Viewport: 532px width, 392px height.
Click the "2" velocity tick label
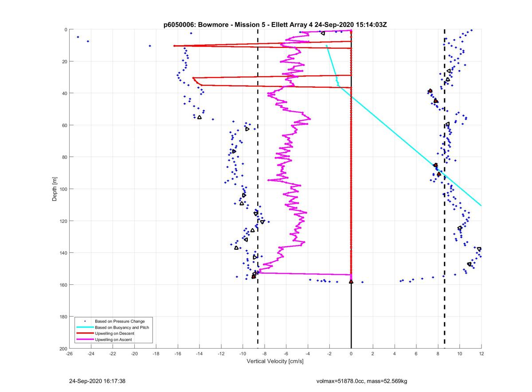(x=373, y=354)
